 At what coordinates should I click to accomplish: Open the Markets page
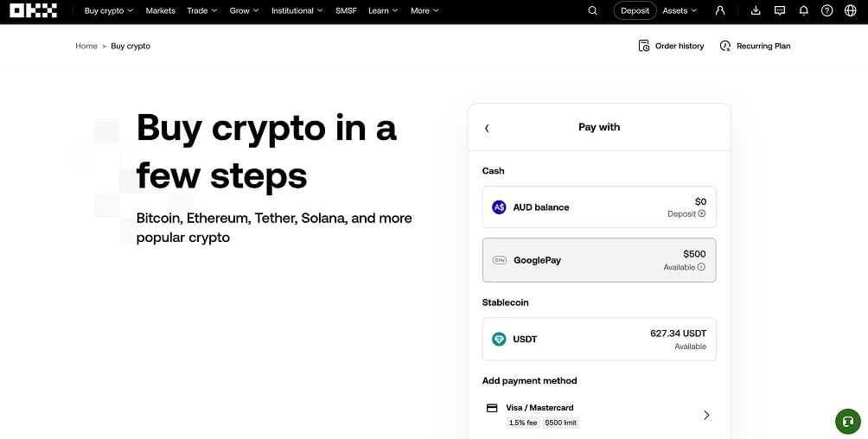[x=161, y=10]
